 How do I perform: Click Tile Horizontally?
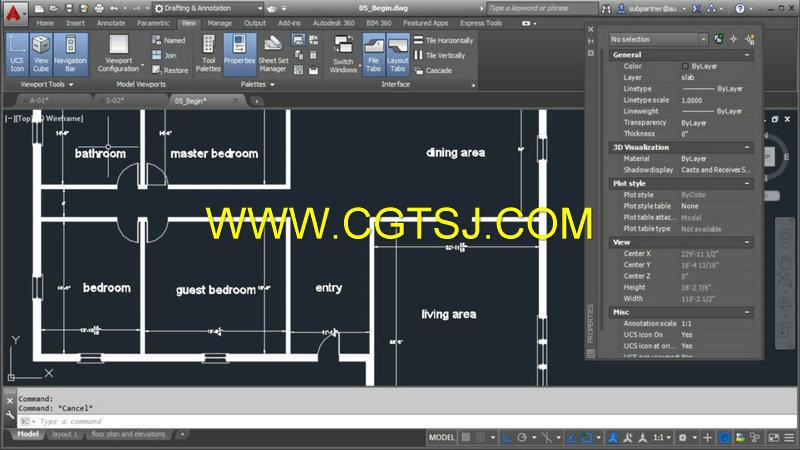pyautogui.click(x=443, y=40)
